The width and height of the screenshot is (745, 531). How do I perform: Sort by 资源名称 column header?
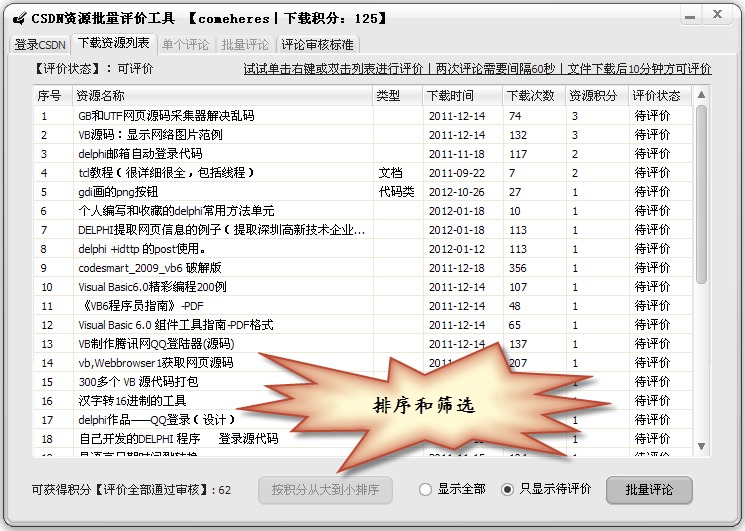tap(222, 95)
